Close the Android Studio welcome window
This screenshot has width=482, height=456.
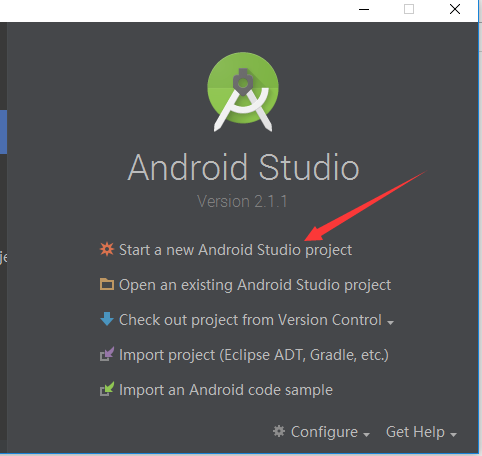(x=455, y=9)
